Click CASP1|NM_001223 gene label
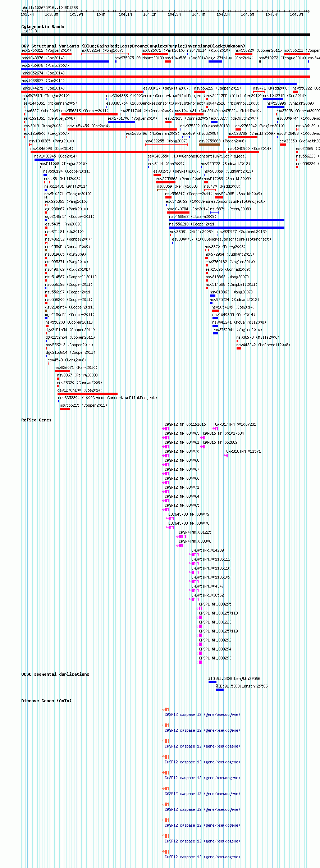The image size is (320, 868). pyautogui.click(x=215, y=622)
